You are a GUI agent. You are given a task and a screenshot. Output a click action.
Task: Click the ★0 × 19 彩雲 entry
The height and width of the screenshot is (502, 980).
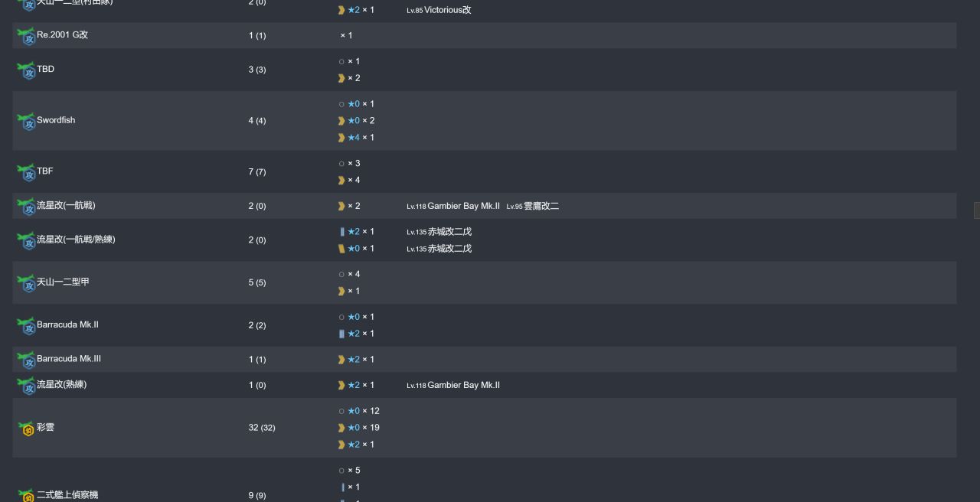[358, 428]
